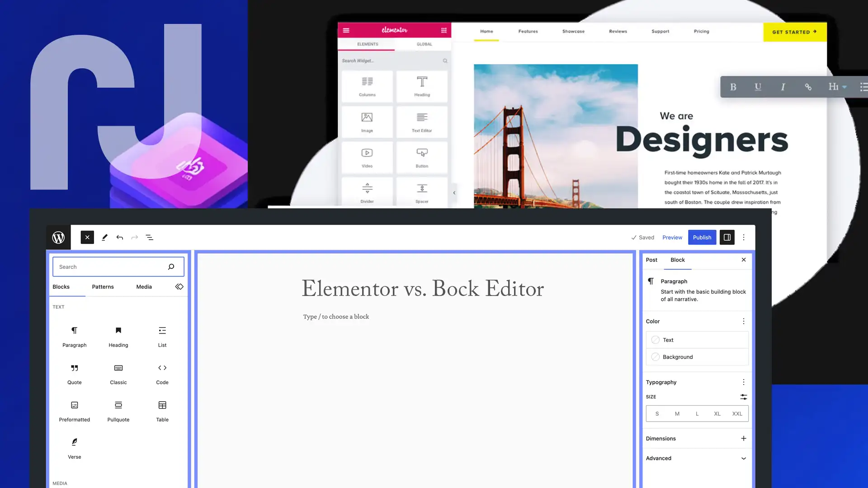Switch to Elementor ELEMENTS tab
Viewport: 868px width, 488px height.
pos(368,44)
